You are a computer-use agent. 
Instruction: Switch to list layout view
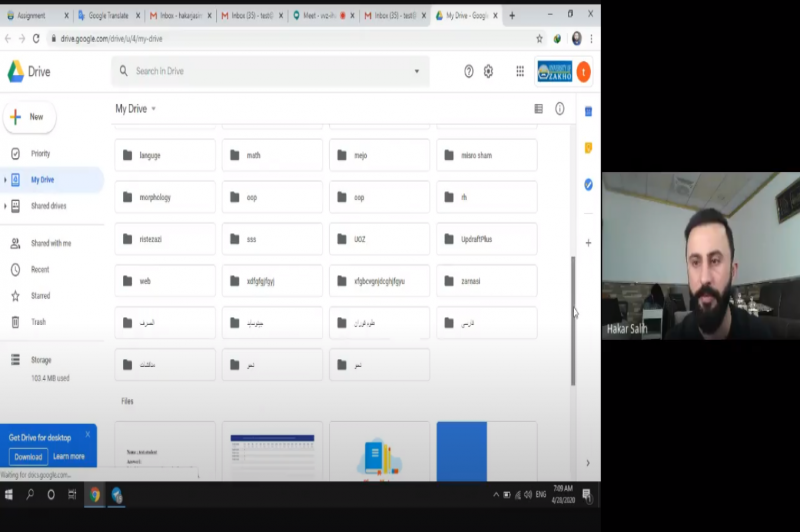[x=539, y=108]
